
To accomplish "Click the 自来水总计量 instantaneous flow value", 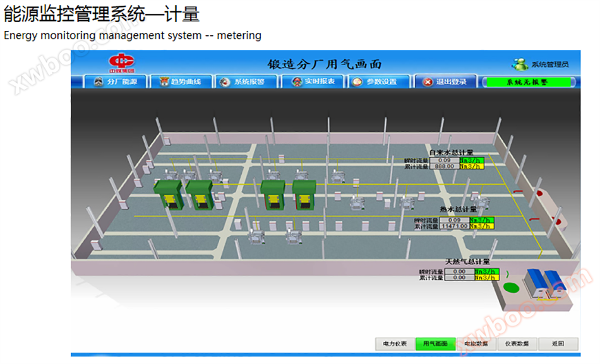I will (444, 160).
